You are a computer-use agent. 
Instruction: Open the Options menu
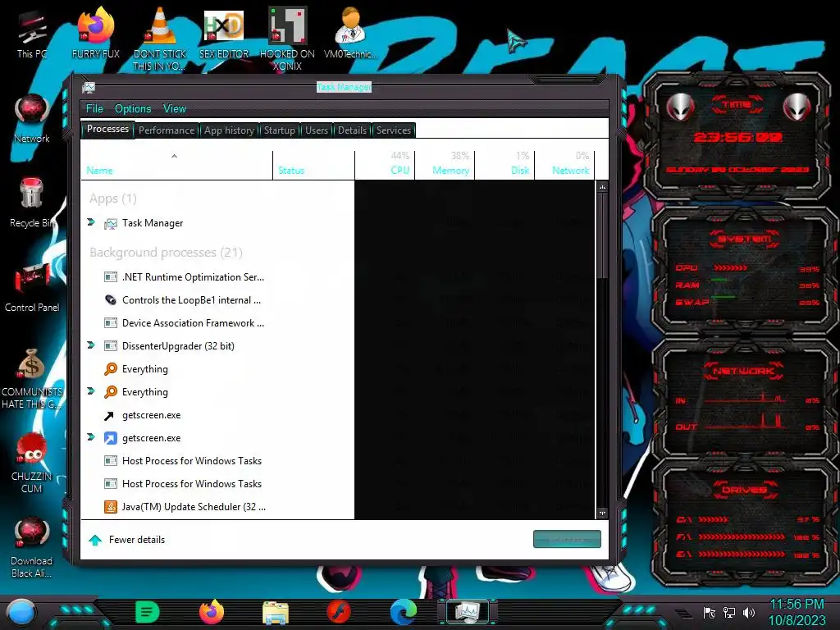[x=133, y=109]
